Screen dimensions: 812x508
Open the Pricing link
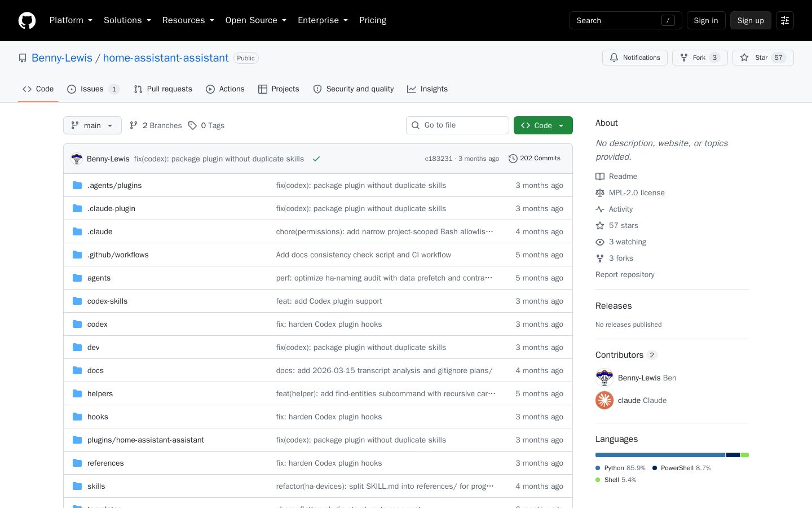click(373, 20)
